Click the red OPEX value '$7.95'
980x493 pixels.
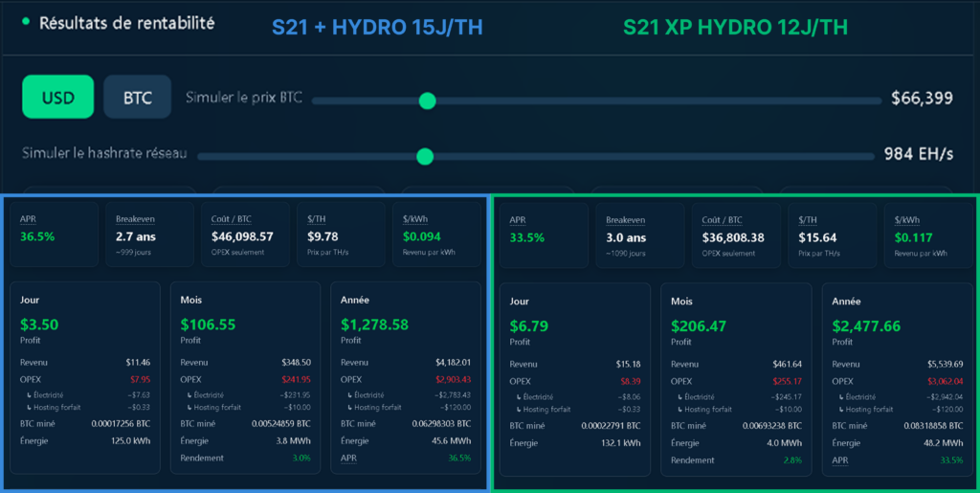pos(141,379)
